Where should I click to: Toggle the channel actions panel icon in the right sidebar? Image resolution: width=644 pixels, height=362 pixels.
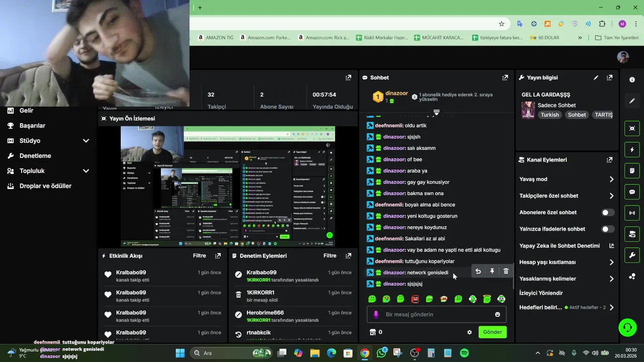tap(632, 234)
